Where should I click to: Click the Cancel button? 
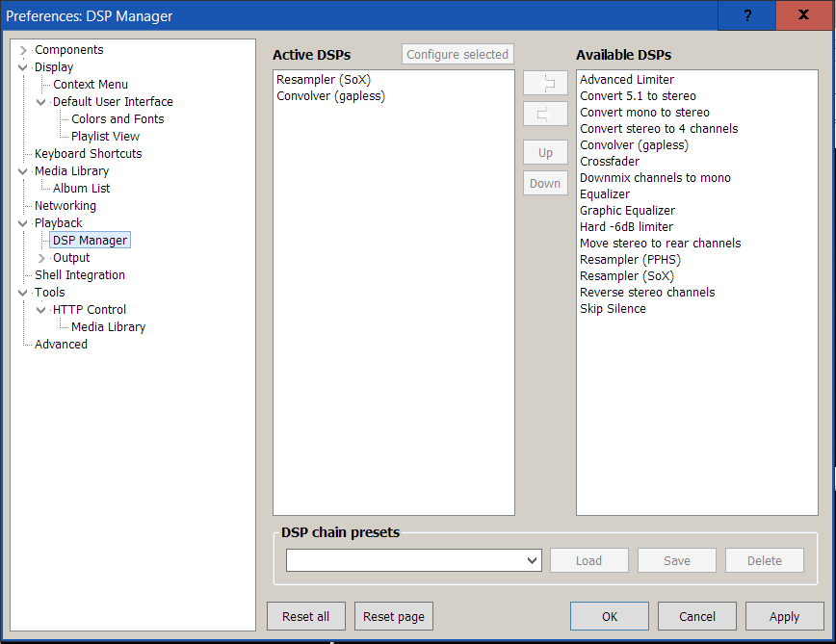[697, 616]
